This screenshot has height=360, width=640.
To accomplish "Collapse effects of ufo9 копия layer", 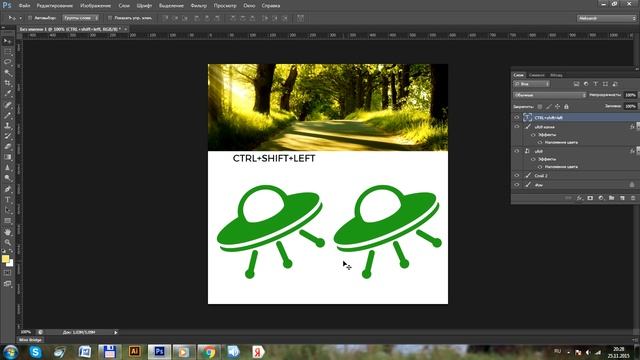I will point(638,127).
